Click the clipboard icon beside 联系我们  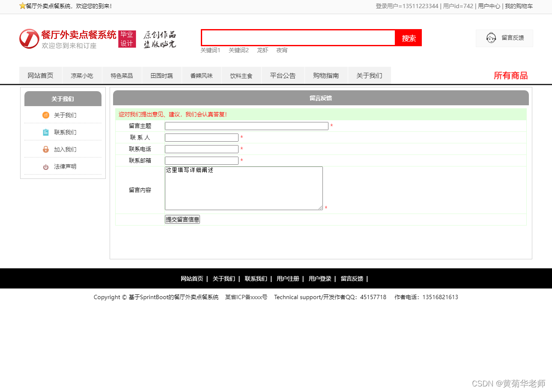pos(46,132)
